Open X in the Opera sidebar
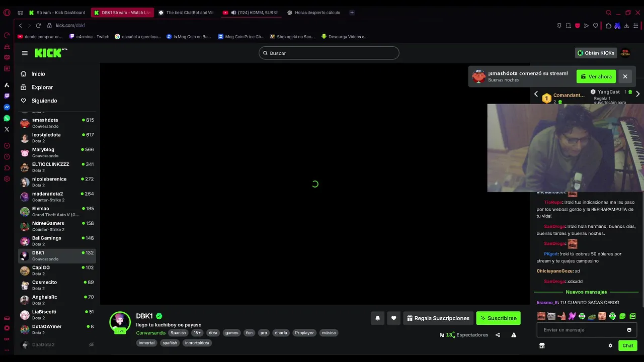This screenshot has height=362, width=644. (7, 129)
